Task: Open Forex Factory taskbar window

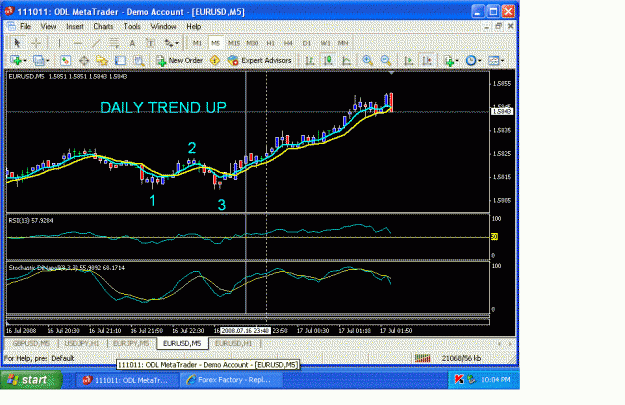Action: (231, 380)
